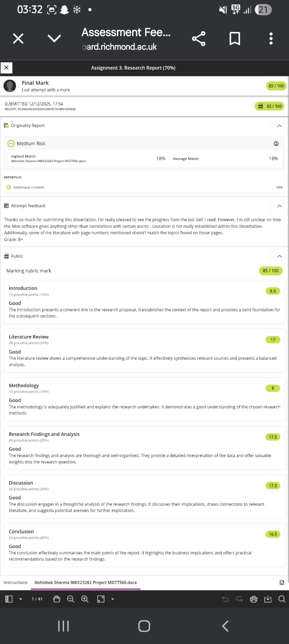Download the submitted document
The image size is (289, 644).
[x=268, y=599]
